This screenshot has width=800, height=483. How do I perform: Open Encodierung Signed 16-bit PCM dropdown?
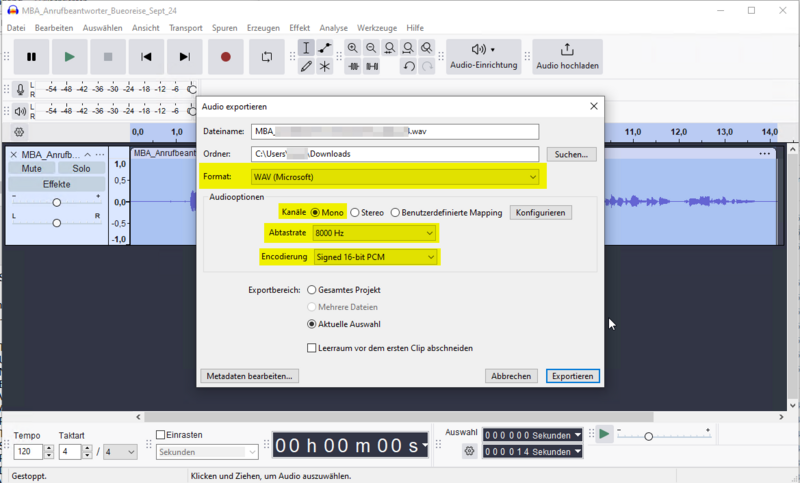click(x=376, y=257)
